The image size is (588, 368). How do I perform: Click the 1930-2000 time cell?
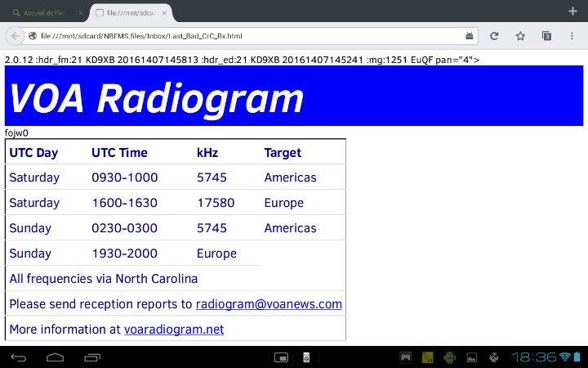point(125,254)
